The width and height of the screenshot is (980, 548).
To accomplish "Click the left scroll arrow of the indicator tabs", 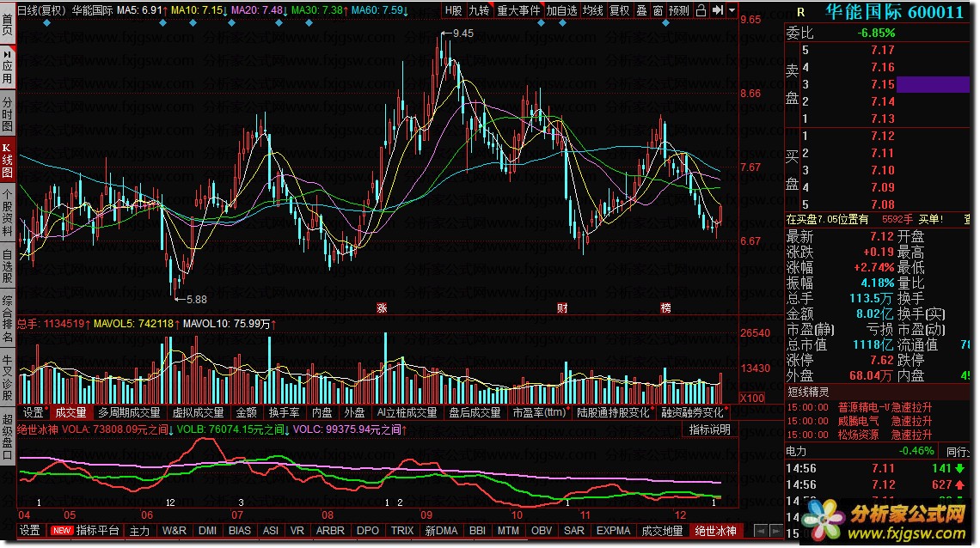I will coord(760,531).
